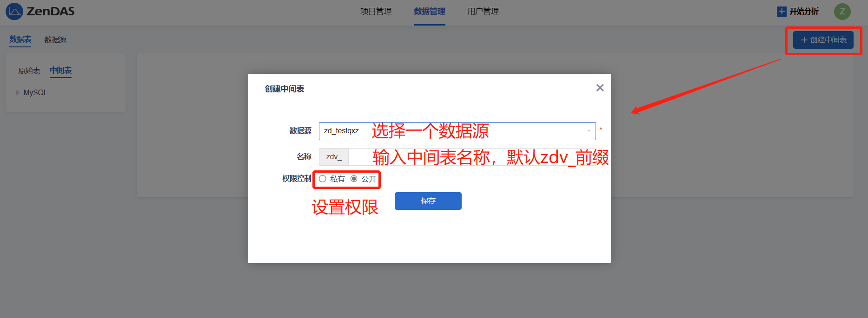Screen dimensions: 868x318
Task: Open the 项目管理 menu
Action: click(x=376, y=12)
